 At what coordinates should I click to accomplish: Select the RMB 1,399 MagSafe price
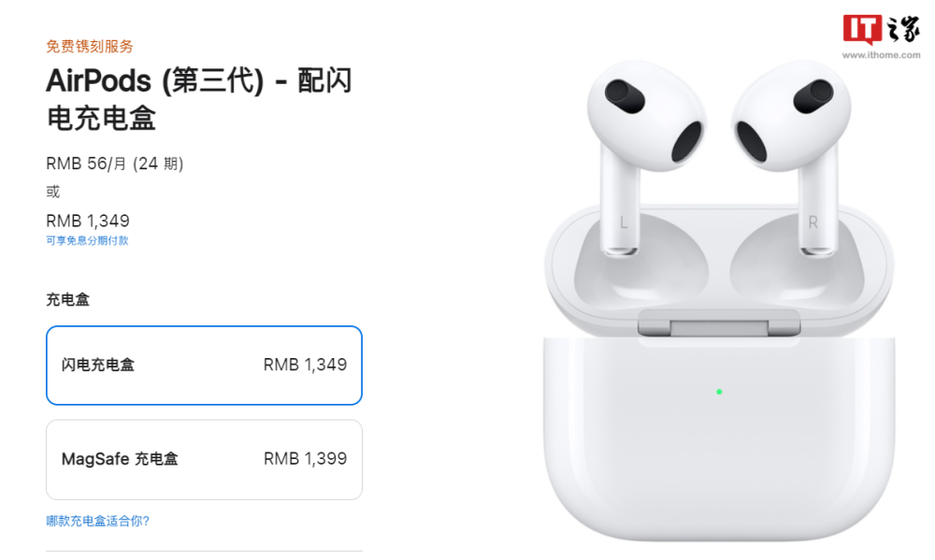[306, 459]
